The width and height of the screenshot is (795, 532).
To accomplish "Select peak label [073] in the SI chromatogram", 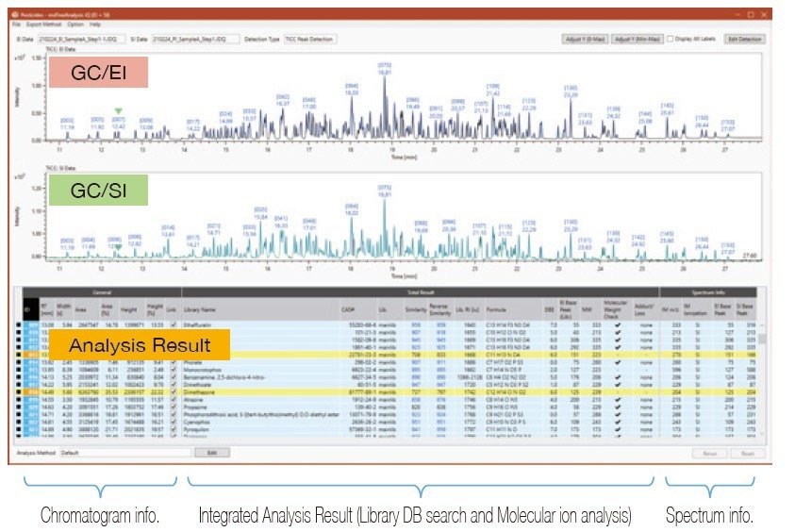I will pyautogui.click(x=385, y=188).
